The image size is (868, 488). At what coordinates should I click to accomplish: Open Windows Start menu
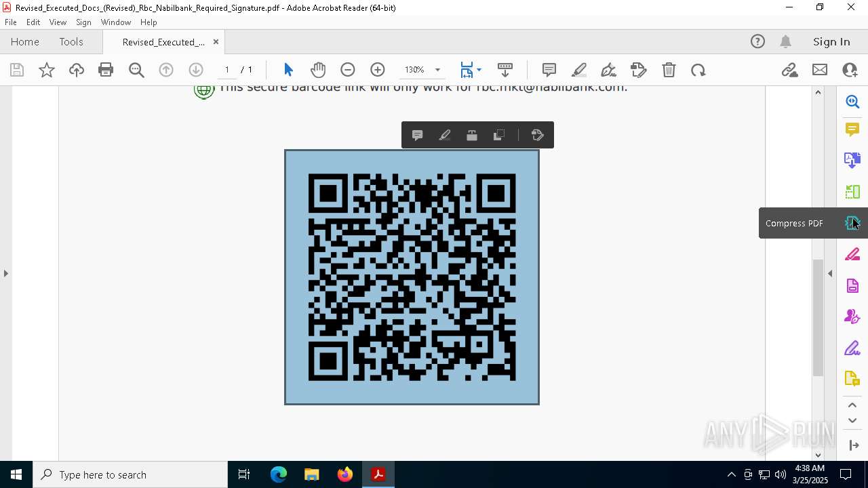click(x=16, y=474)
